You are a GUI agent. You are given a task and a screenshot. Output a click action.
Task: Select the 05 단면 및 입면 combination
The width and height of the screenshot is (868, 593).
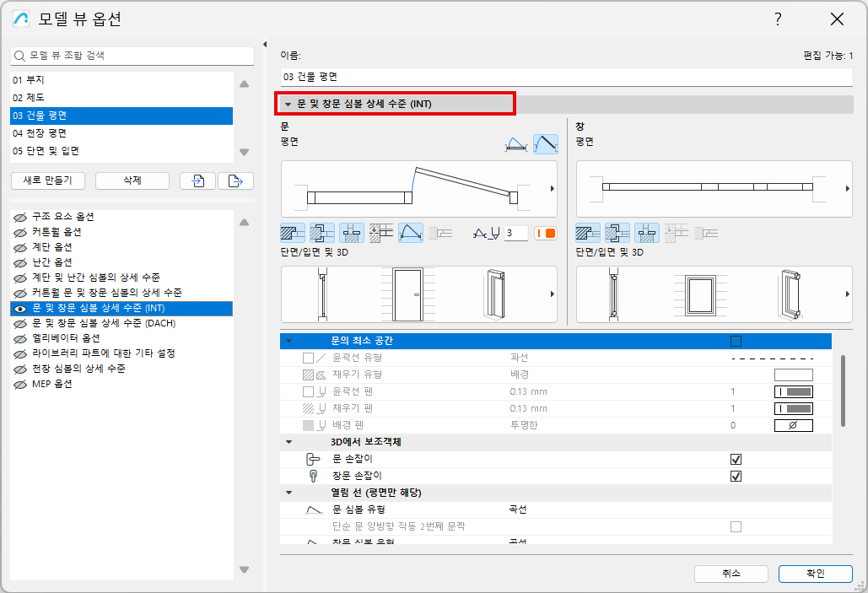pyautogui.click(x=121, y=151)
